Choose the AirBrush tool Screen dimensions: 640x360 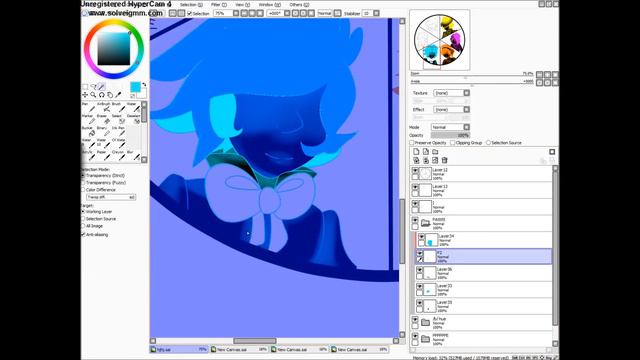point(103,107)
